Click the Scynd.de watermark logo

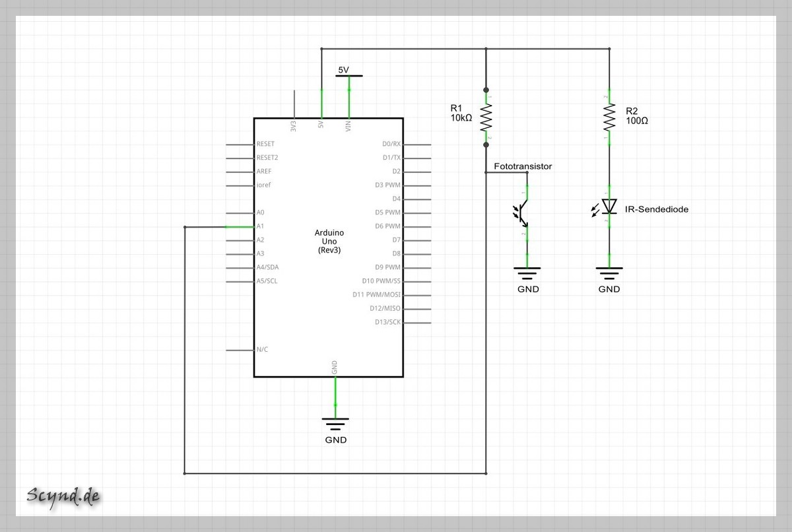tap(63, 494)
